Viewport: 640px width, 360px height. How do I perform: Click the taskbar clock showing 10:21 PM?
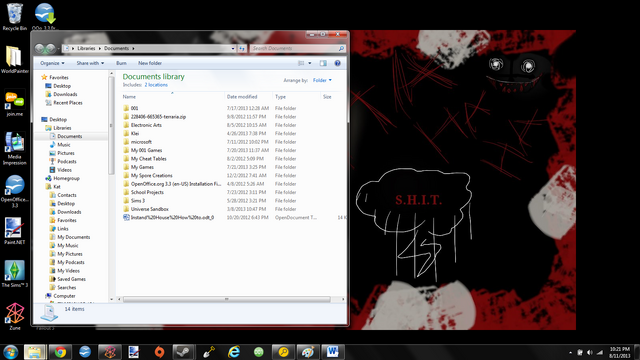click(x=620, y=352)
